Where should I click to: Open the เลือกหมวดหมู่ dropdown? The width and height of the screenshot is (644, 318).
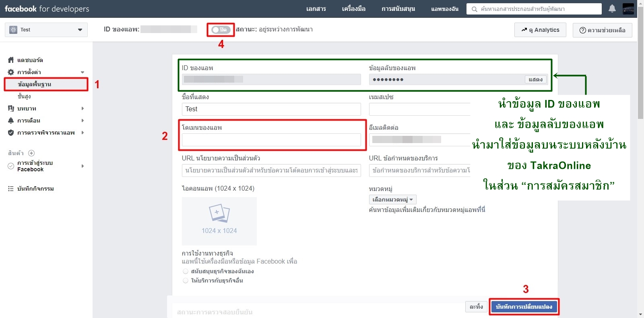(x=392, y=200)
